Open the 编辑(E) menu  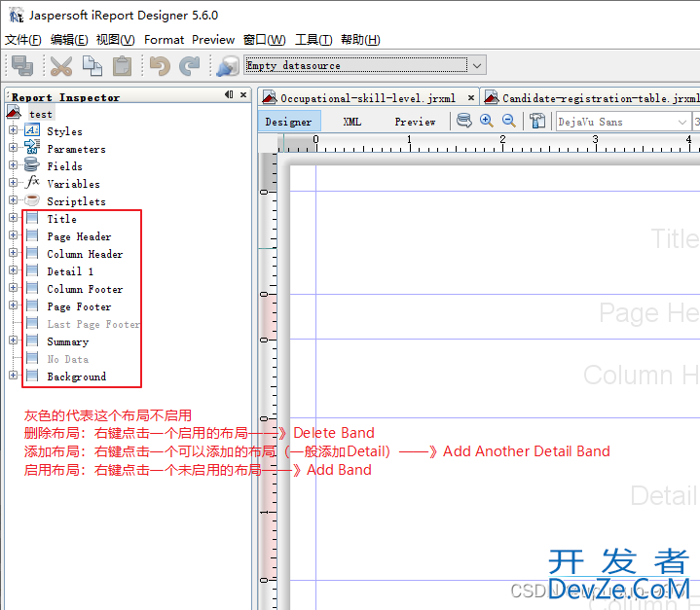point(69,40)
